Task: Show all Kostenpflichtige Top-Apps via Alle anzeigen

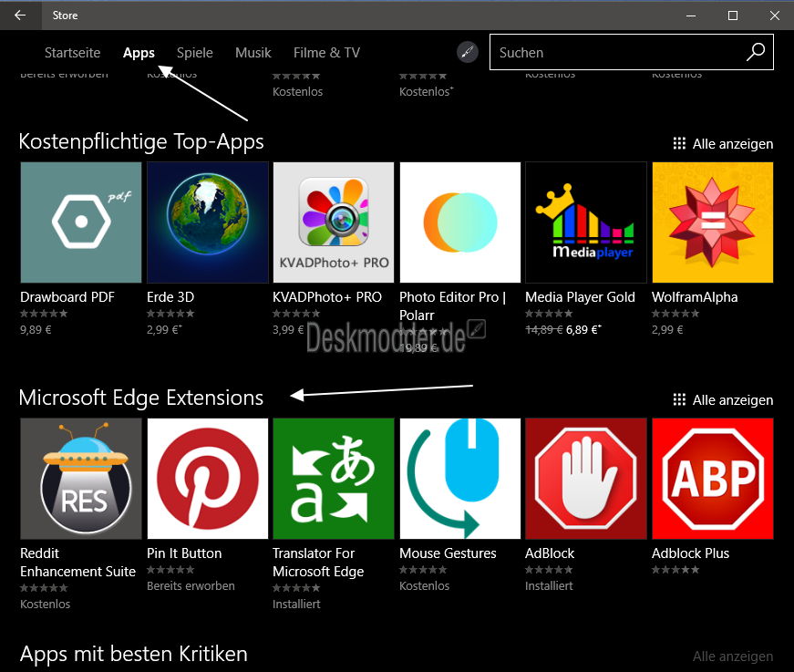Action: pos(733,144)
